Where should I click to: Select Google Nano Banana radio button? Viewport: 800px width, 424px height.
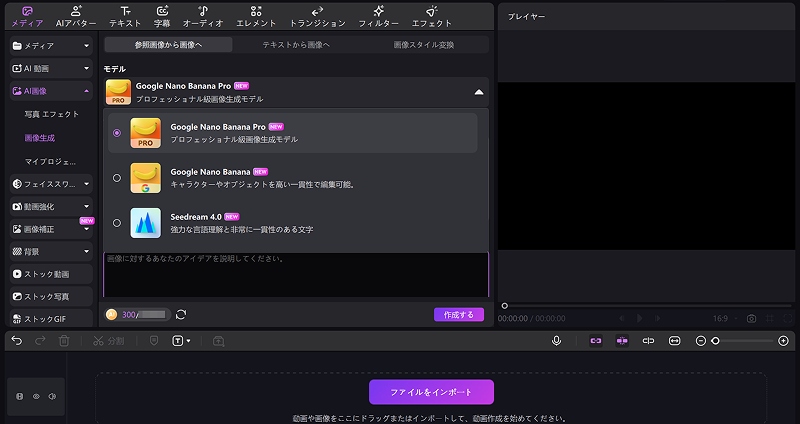(x=117, y=178)
